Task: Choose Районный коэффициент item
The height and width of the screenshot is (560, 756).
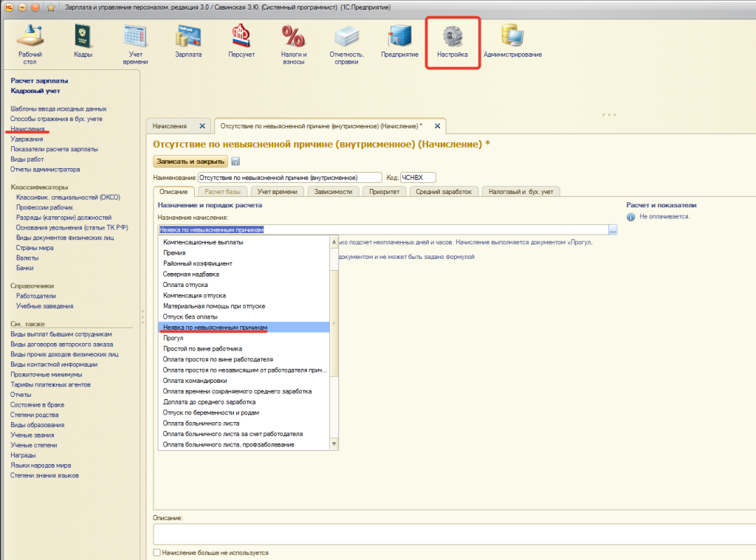Action: point(244,263)
